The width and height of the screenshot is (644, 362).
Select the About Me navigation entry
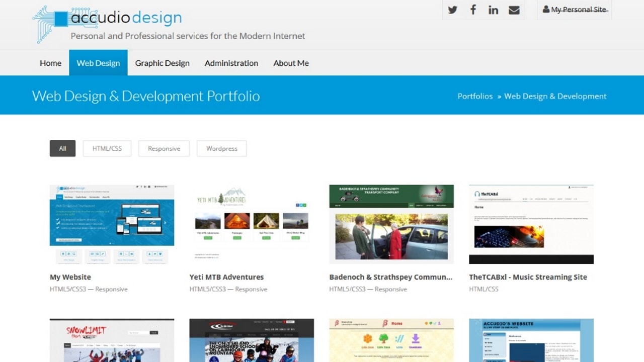[x=291, y=63]
